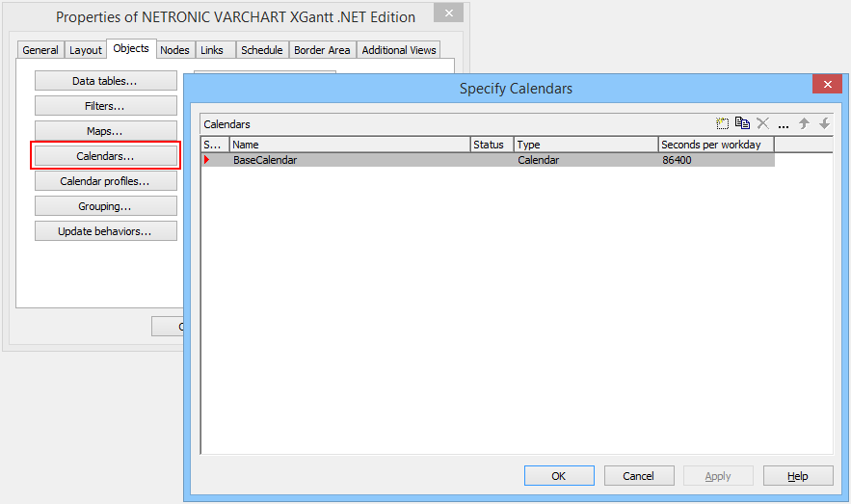Open calendar editor via ellipsis icon
This screenshot has height=504, width=851.
(x=784, y=124)
